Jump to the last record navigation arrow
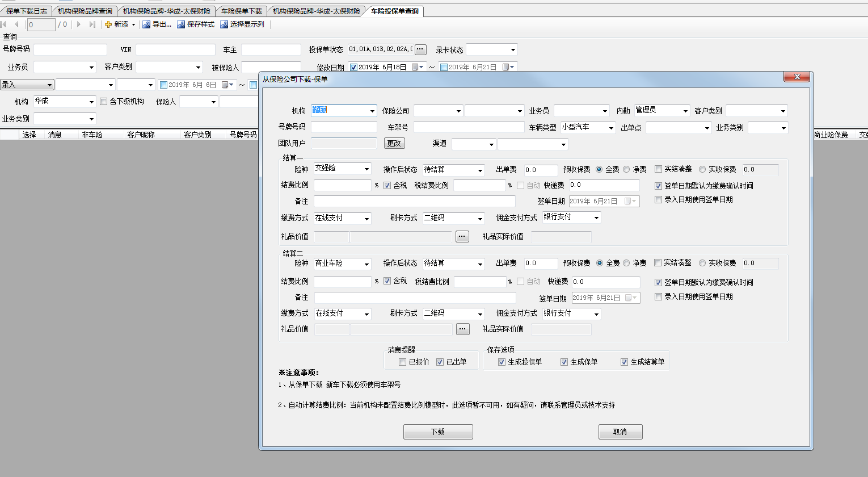The image size is (868, 477). (x=92, y=24)
